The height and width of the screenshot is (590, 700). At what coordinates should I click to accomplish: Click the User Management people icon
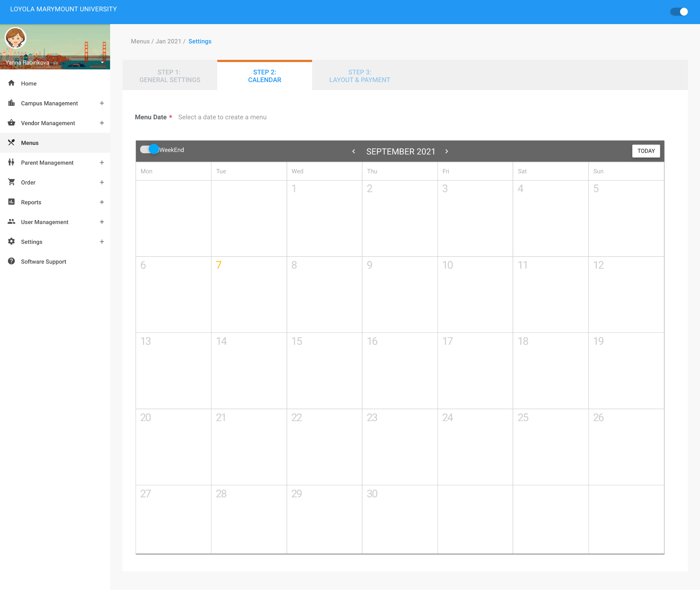pyautogui.click(x=11, y=222)
